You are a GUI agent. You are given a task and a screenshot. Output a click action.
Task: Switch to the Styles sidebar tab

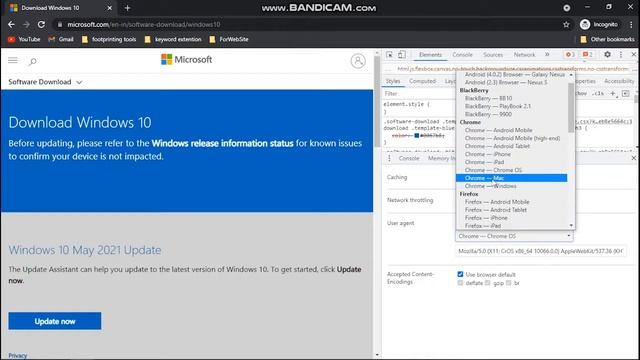(393, 81)
